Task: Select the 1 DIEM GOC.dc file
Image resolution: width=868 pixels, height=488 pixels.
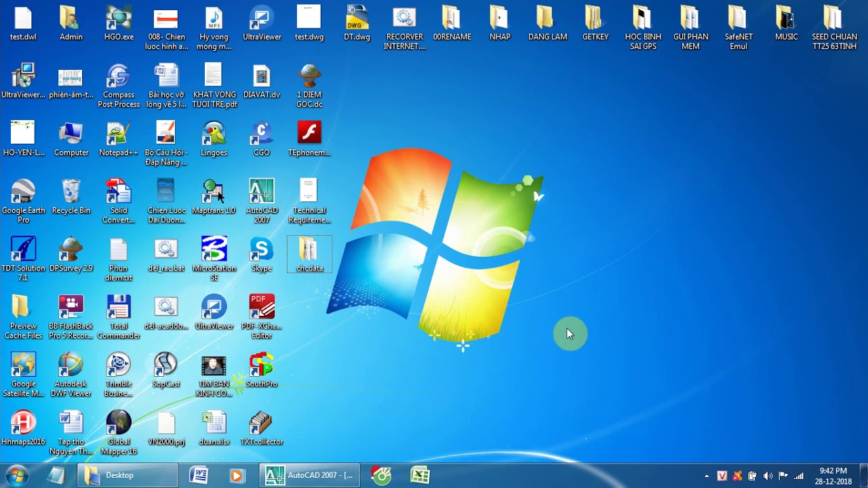Action: pyautogui.click(x=309, y=85)
